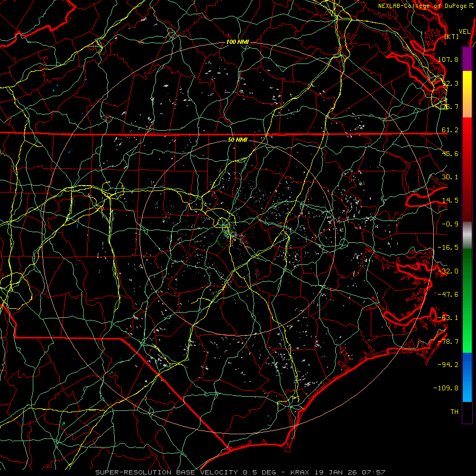Click the -47.6 velocity scale value

click(x=448, y=295)
